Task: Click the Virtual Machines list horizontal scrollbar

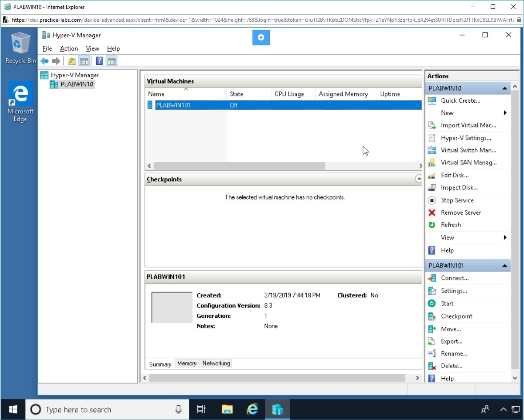Action: 239,166
